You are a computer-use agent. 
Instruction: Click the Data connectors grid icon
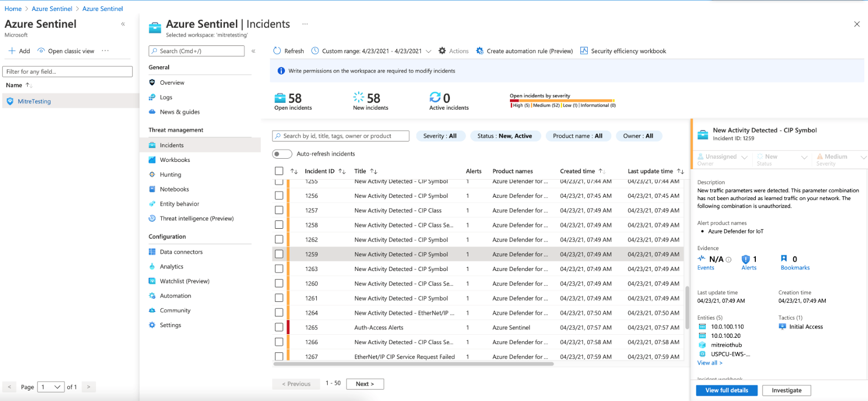click(152, 252)
